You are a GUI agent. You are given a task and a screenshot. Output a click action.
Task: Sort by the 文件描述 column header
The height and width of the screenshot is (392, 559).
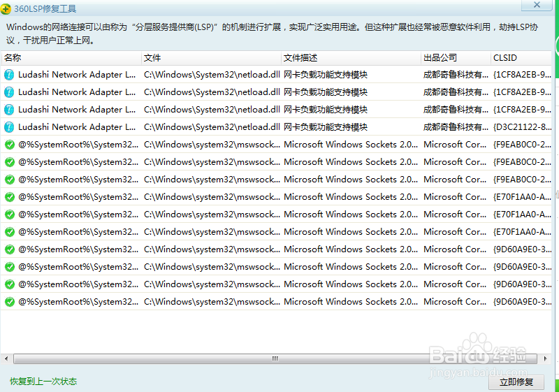tap(351, 58)
